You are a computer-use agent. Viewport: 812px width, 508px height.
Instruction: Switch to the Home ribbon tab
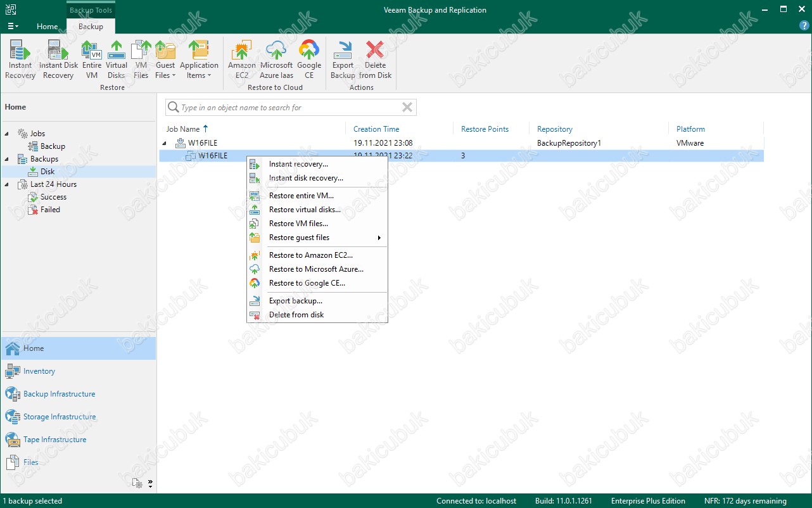click(48, 27)
